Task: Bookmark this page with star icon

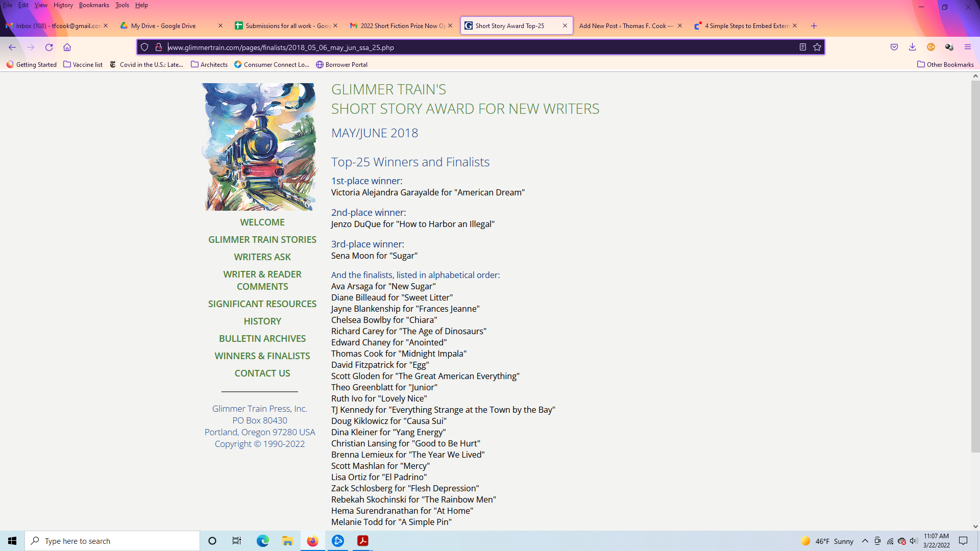Action: (817, 47)
